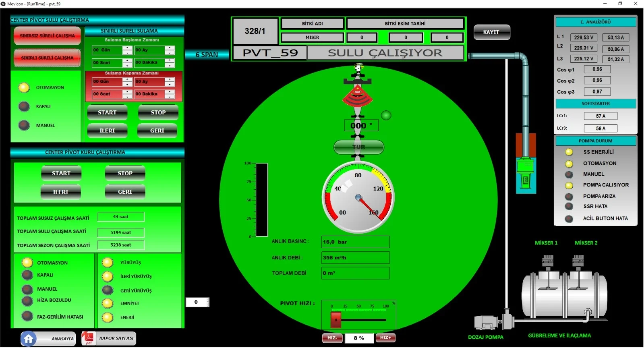
Task: Increase the Sulama Kapama Saat spinner
Action: (127, 92)
